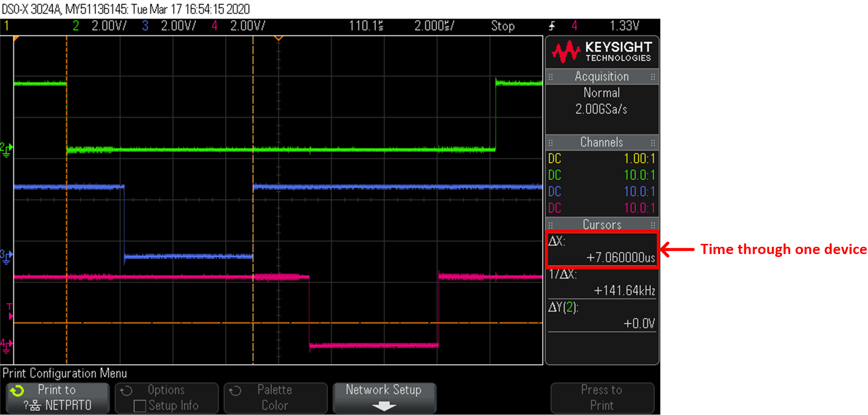
Task: Toggle the Setup Info checkbox
Action: 140,406
